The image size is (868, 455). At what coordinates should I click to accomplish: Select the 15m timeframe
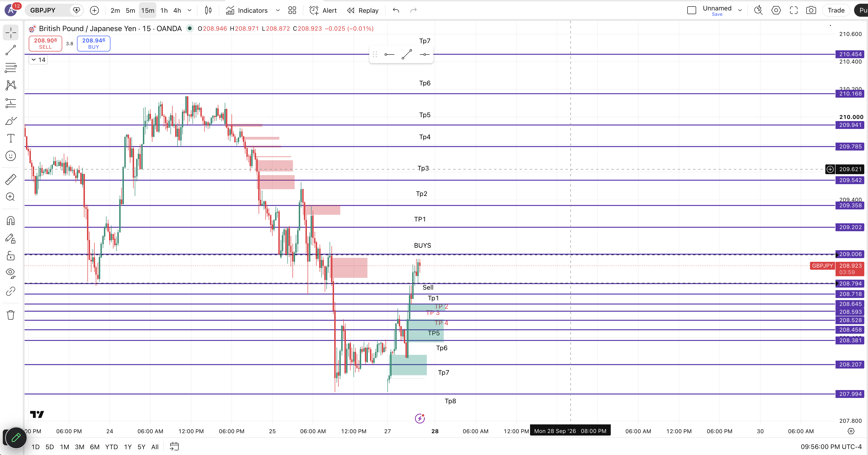148,10
